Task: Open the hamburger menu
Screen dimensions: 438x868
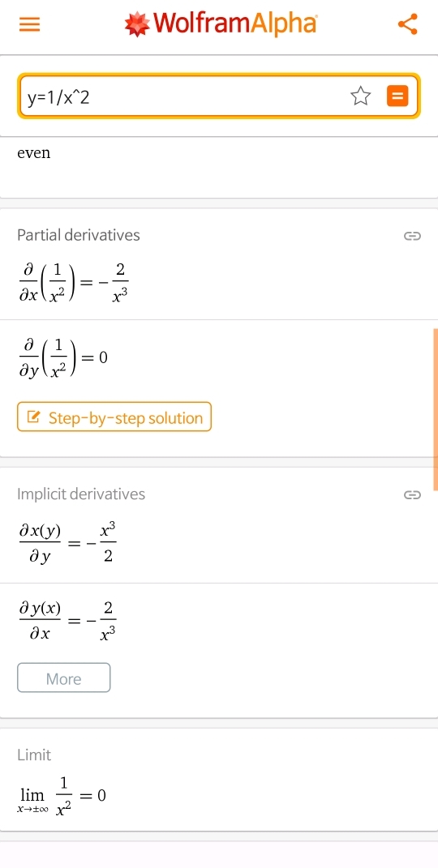Action: [x=29, y=24]
